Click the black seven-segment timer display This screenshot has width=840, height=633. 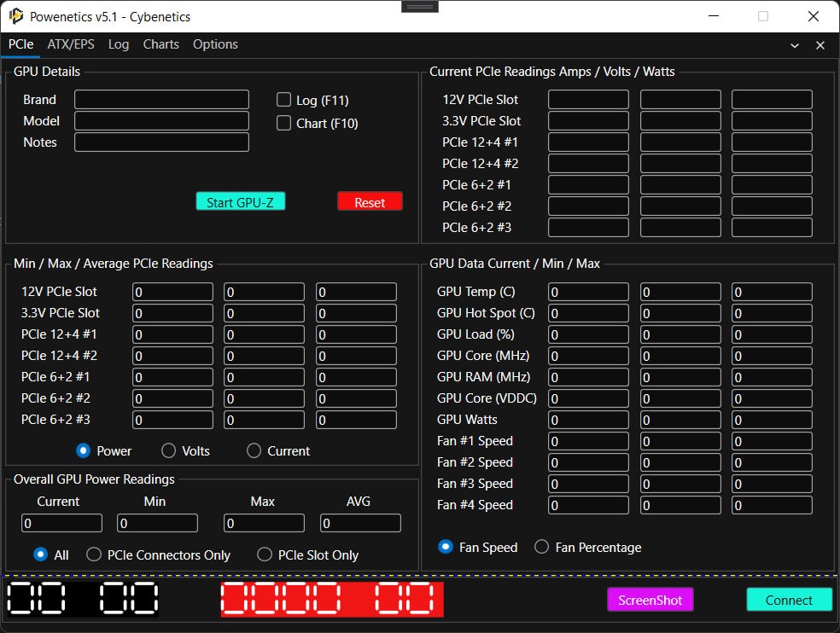point(83,598)
